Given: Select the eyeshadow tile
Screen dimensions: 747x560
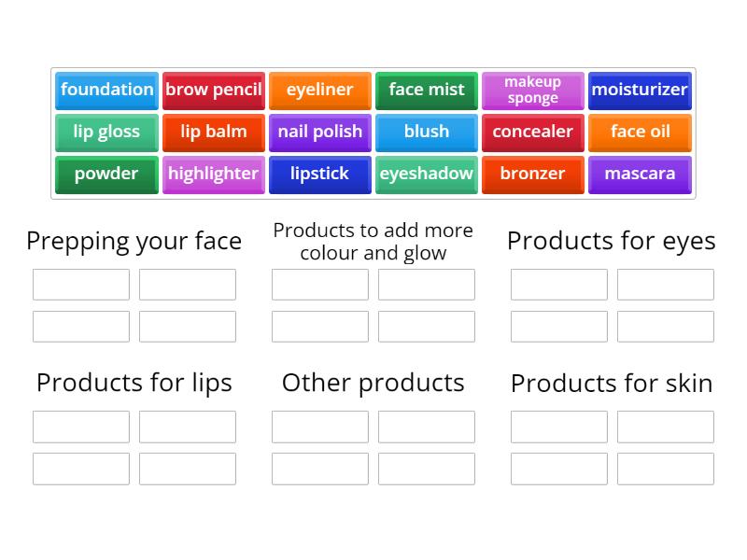Looking at the screenshot, I should 427,175.
